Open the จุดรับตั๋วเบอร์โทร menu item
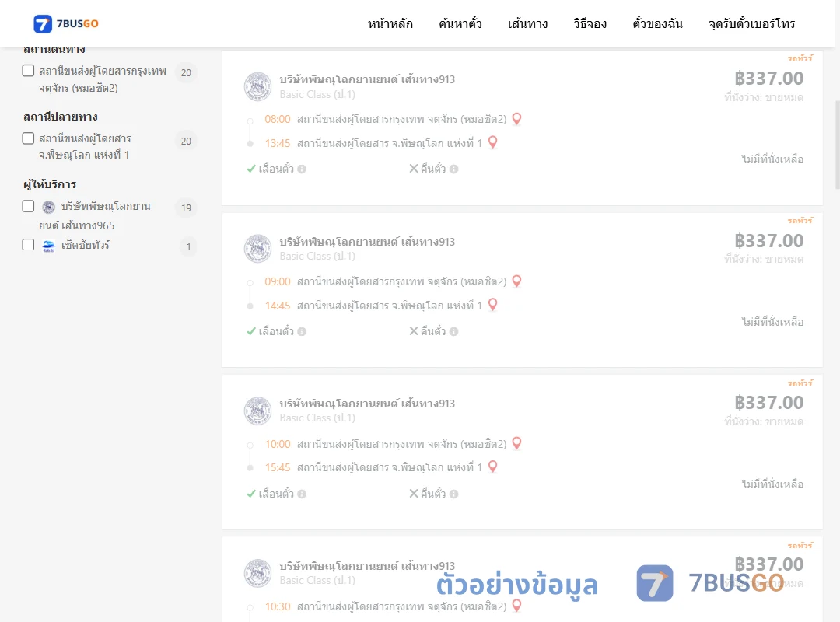 pyautogui.click(x=751, y=23)
